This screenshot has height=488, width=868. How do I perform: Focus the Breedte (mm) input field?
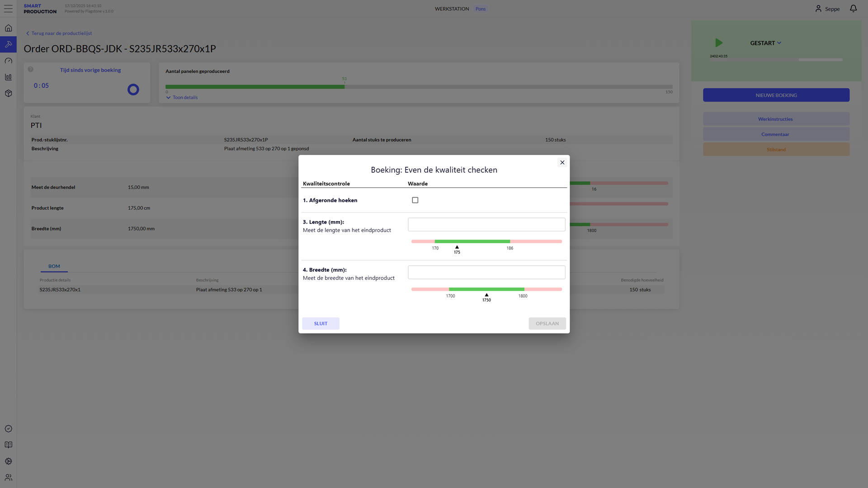[486, 272]
